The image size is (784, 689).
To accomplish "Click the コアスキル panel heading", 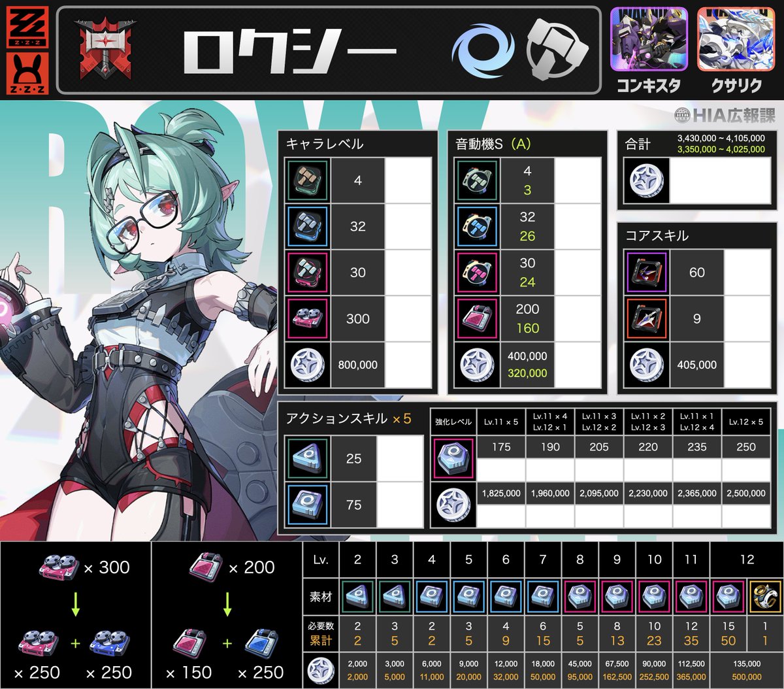I will point(657,236).
